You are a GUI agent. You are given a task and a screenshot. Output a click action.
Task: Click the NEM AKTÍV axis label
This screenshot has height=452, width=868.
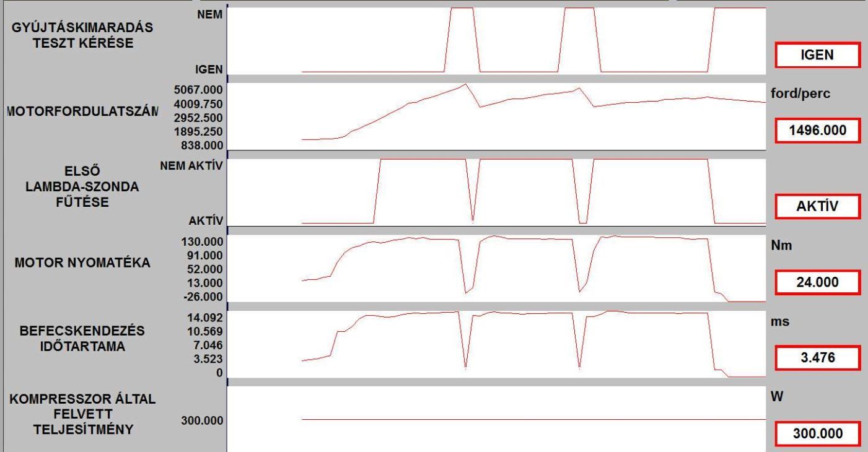point(191,165)
